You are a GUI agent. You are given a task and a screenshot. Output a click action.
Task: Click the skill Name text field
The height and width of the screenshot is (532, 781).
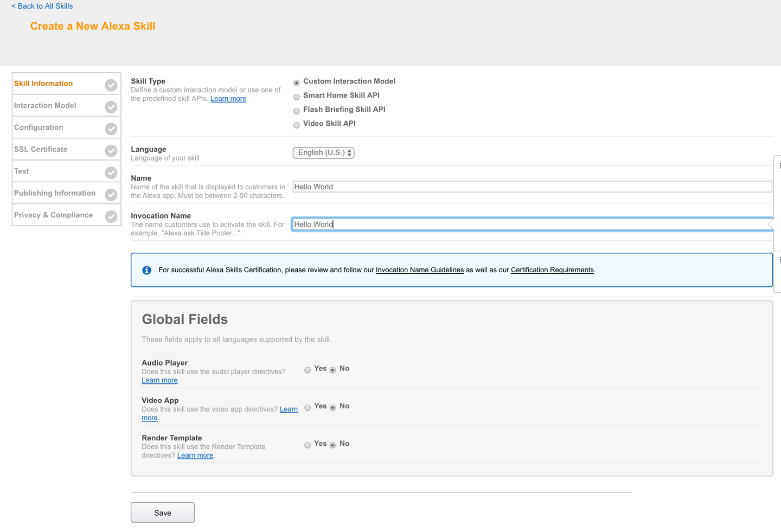532,187
